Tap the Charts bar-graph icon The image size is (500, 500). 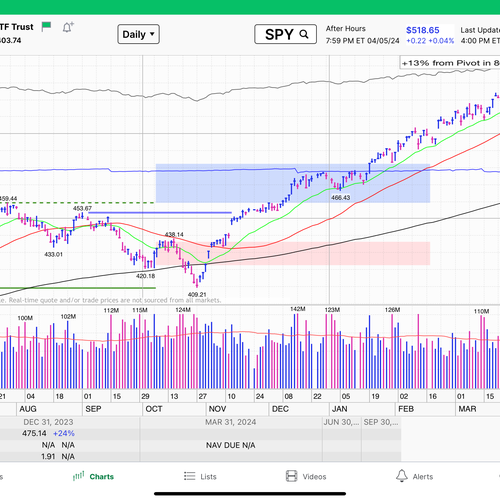pyautogui.click(x=78, y=476)
